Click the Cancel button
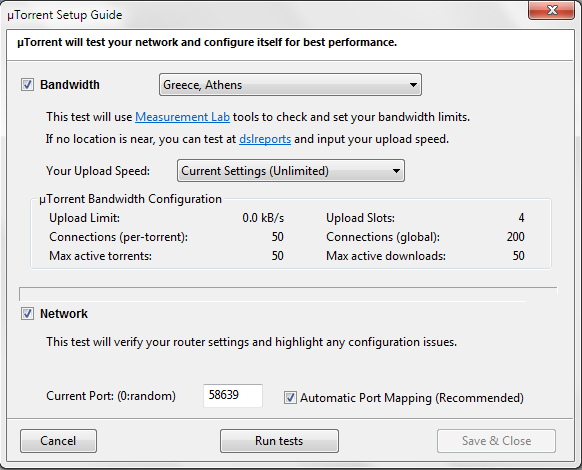 click(x=58, y=441)
